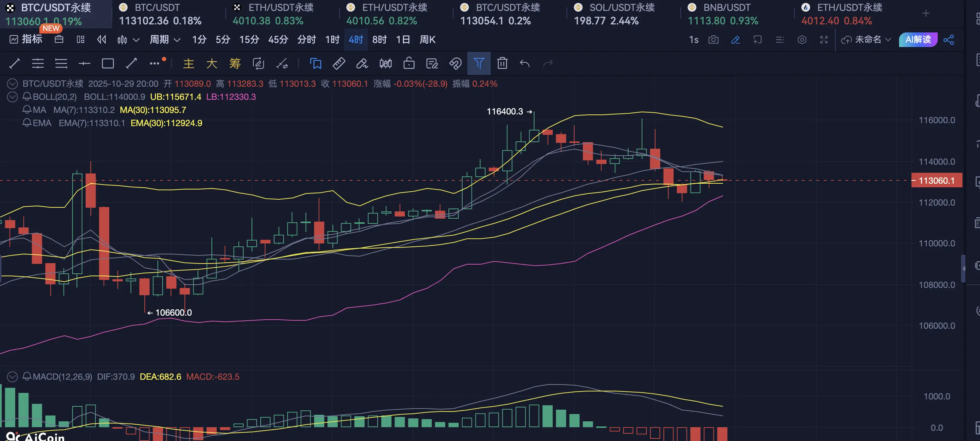Click the screenshot camera icon
Screen dimensions: 980x441
713,39
